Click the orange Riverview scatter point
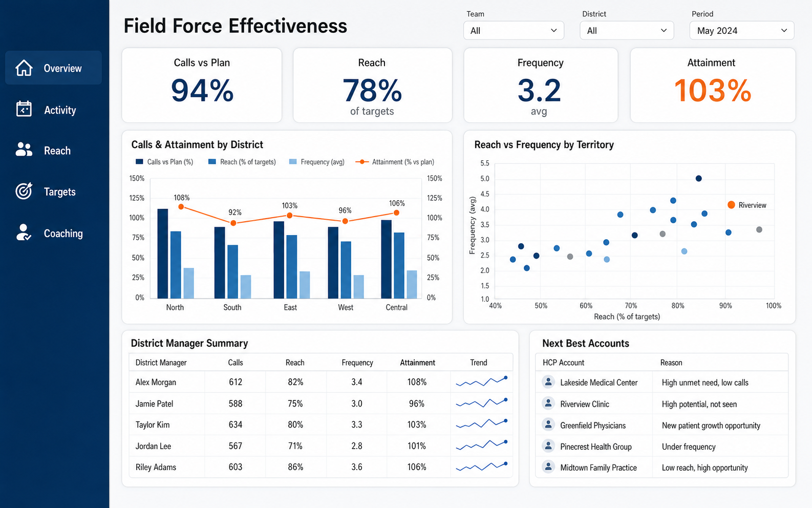 [731, 205]
